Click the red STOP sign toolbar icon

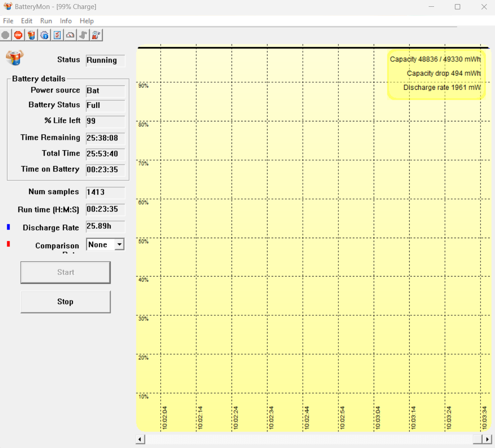pyautogui.click(x=19, y=35)
